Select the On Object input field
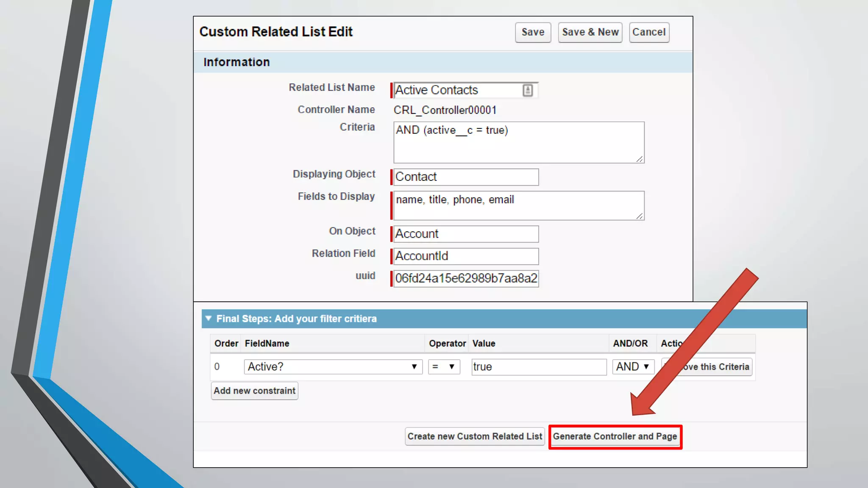Screen dimensions: 868x488 [466, 234]
